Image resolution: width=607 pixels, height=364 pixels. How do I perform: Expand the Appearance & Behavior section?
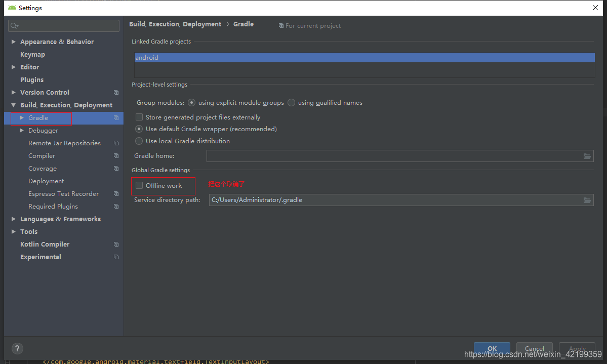coord(13,42)
